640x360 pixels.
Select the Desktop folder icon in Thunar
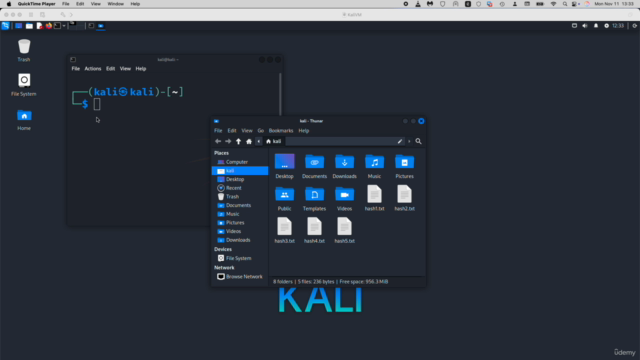pyautogui.click(x=284, y=162)
